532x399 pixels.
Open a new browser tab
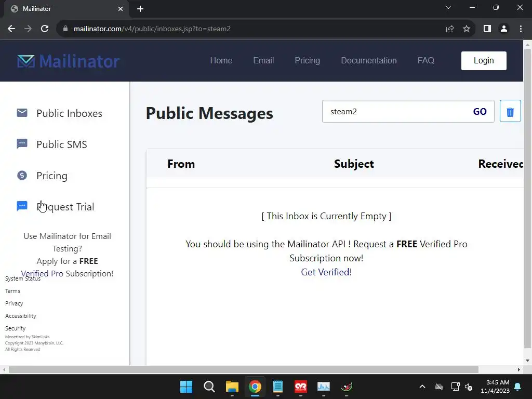[140, 9]
